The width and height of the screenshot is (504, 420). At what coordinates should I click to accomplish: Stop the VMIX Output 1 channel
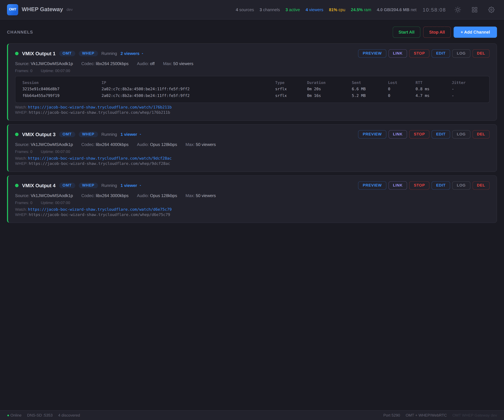[x=419, y=54]
